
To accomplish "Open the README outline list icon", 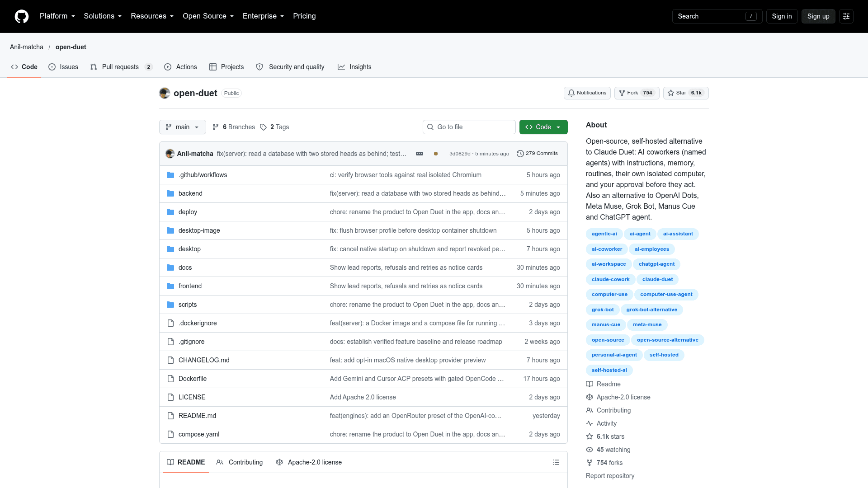I will (x=556, y=462).
